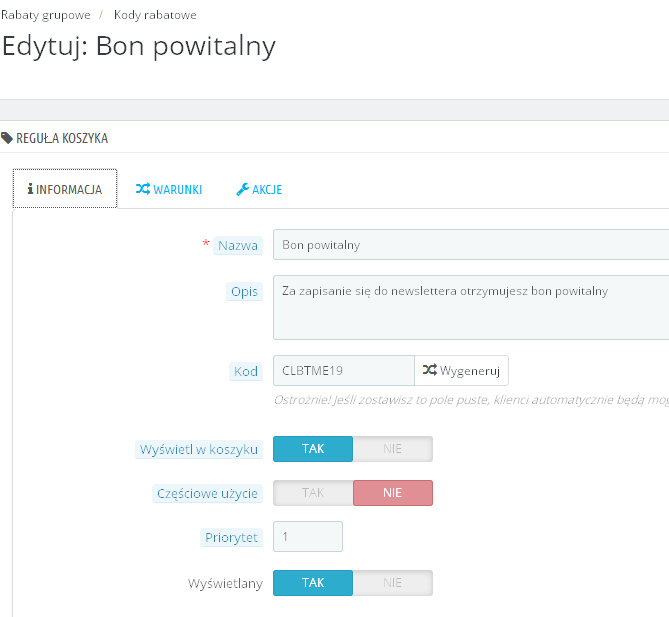Click the tag icon beside Reguła koszyka
This screenshot has width=669, height=617.
pos(7,138)
